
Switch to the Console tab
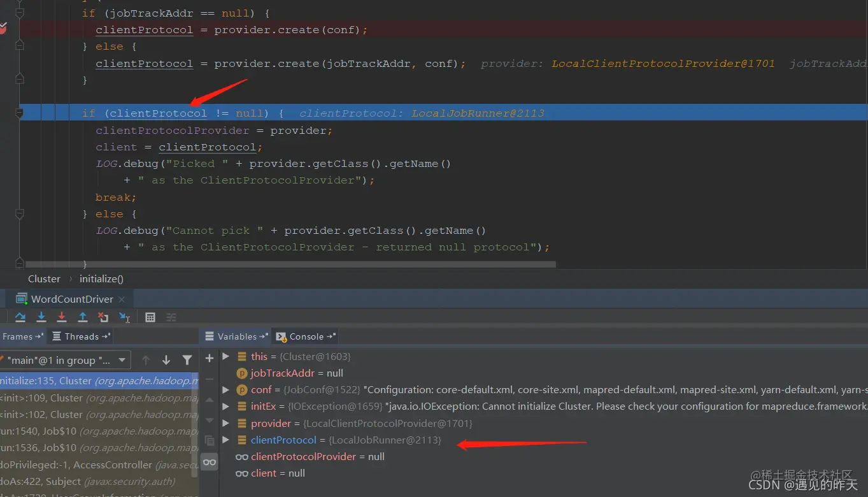[x=306, y=336]
